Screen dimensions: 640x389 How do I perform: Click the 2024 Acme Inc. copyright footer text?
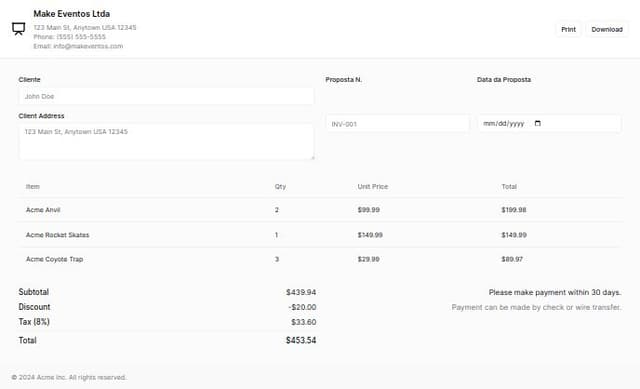tap(69, 377)
